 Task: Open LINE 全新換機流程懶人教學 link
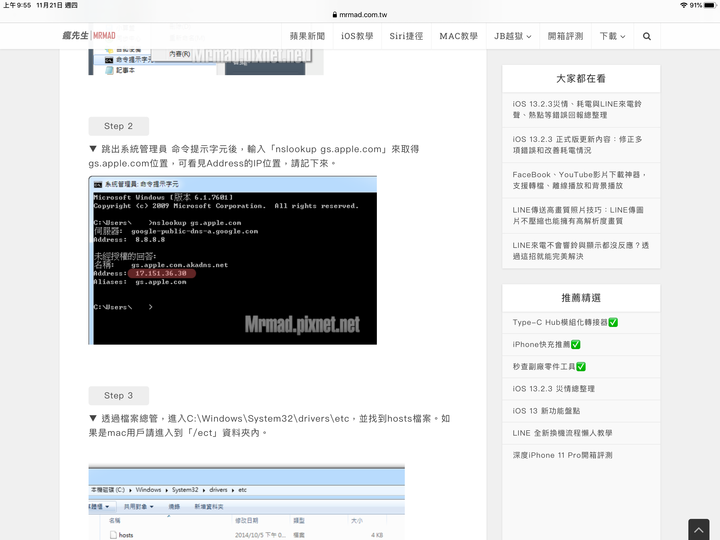click(562, 433)
